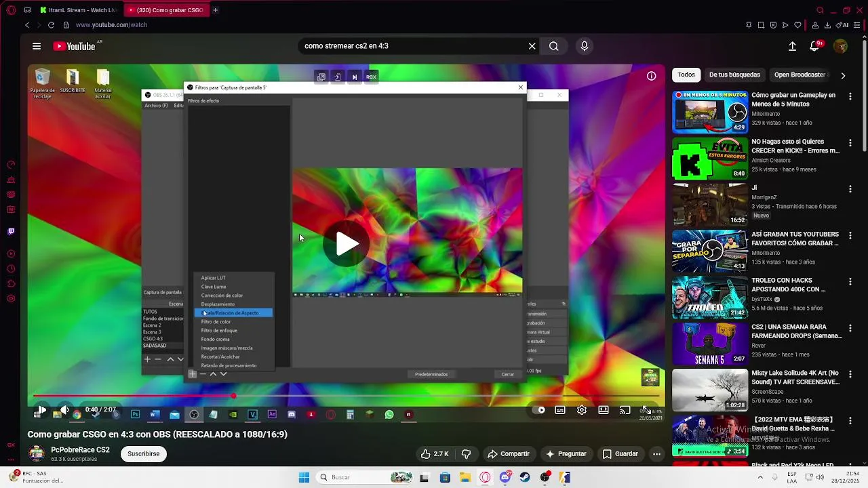Screen dimensions: 868x488
Task: Like the video (2.7 K)
Action: click(435, 453)
